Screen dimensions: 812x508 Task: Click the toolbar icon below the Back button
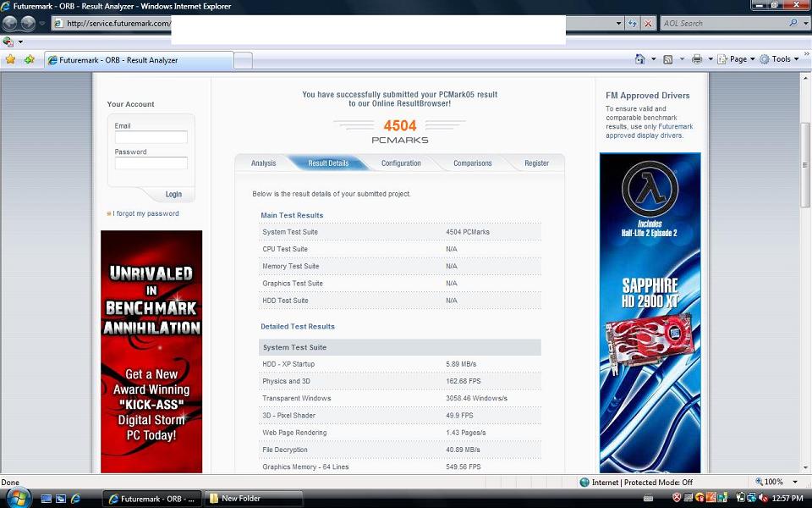(x=8, y=41)
